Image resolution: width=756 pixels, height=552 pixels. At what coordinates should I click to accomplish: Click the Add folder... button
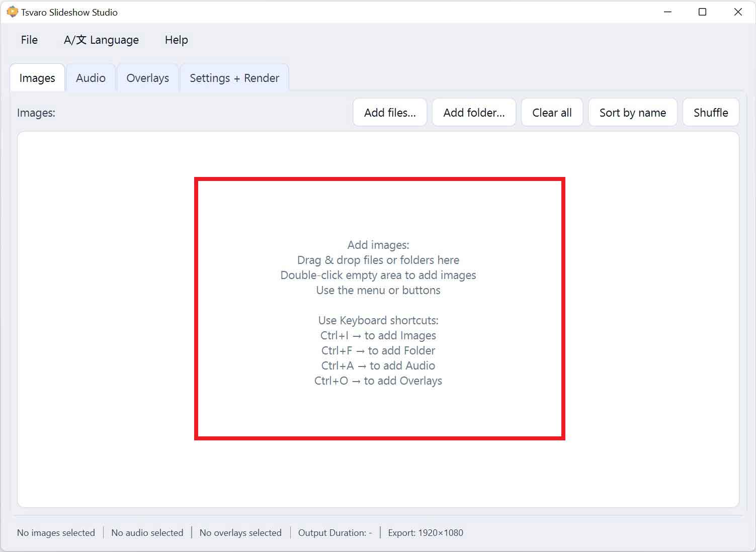pyautogui.click(x=474, y=113)
